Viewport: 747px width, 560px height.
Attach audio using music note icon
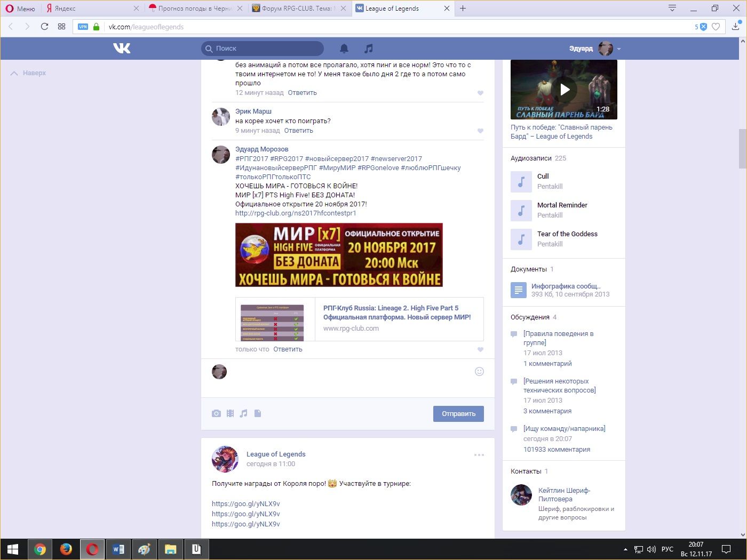pyautogui.click(x=243, y=413)
